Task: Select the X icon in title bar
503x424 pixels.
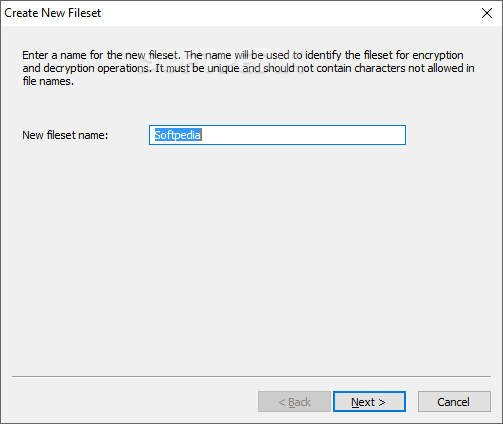Action: point(487,13)
